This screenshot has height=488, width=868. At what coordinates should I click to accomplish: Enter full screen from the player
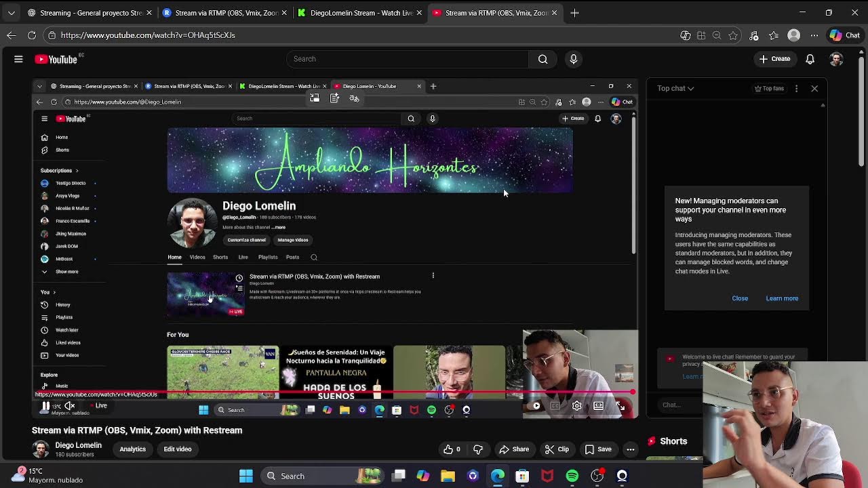(x=620, y=405)
